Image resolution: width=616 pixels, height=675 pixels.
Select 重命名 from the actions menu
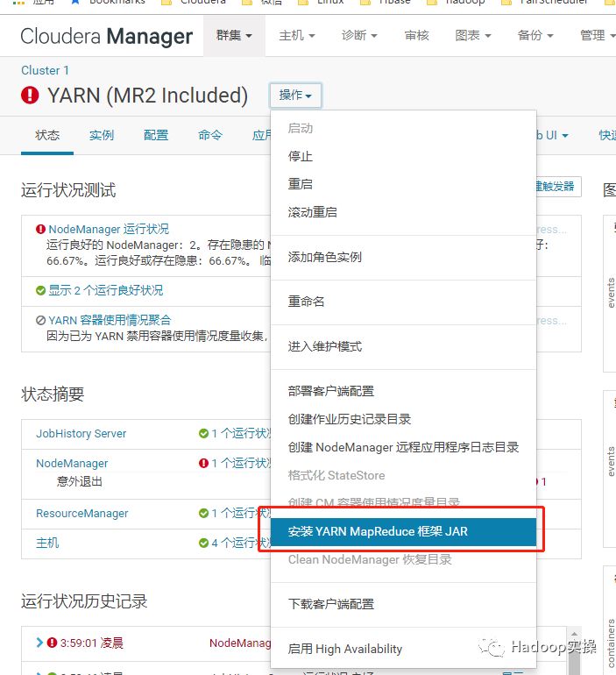point(403,302)
